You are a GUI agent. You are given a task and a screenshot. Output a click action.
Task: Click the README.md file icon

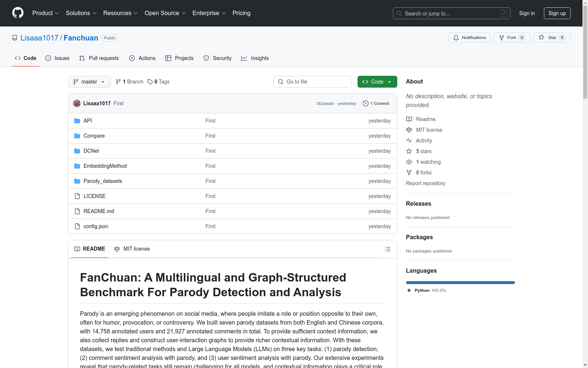pos(77,211)
